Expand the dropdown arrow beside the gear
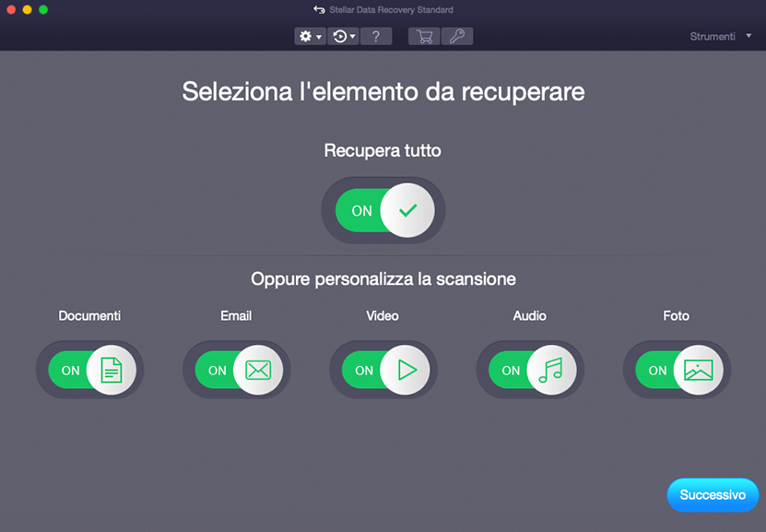This screenshot has height=532, width=766. coord(319,38)
